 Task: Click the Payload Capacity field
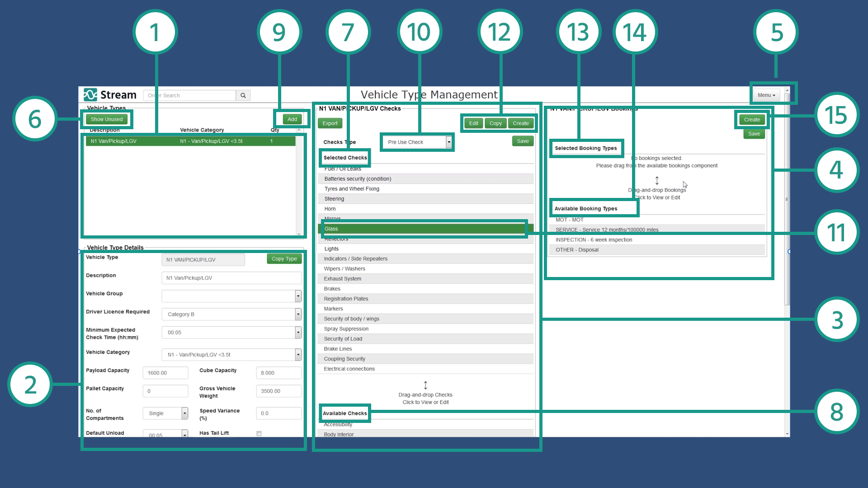[x=165, y=373]
